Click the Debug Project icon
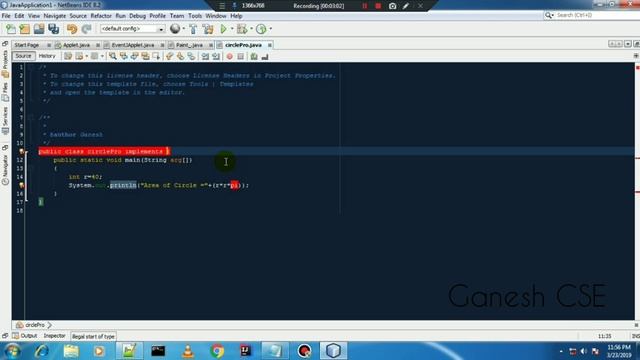This screenshot has width=640, height=360. pos(242,29)
